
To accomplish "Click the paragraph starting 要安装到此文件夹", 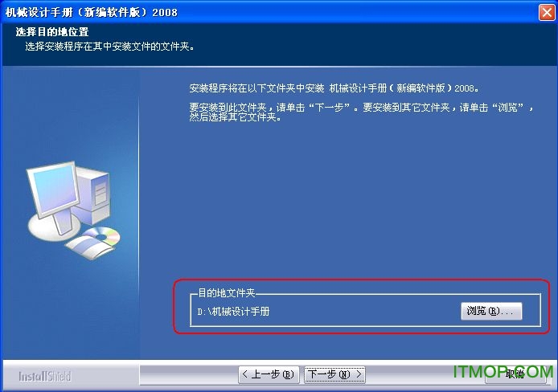I will [x=361, y=112].
